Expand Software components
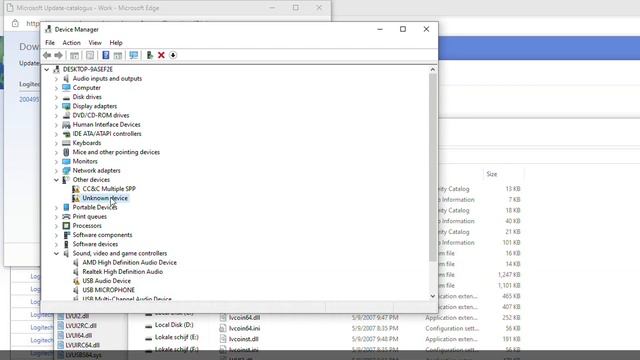This screenshot has width=640, height=360. coord(56,235)
